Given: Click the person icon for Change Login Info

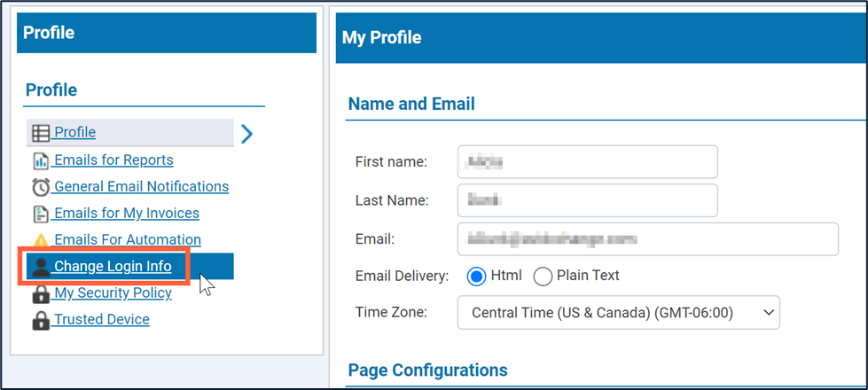Looking at the screenshot, I should tap(41, 267).
